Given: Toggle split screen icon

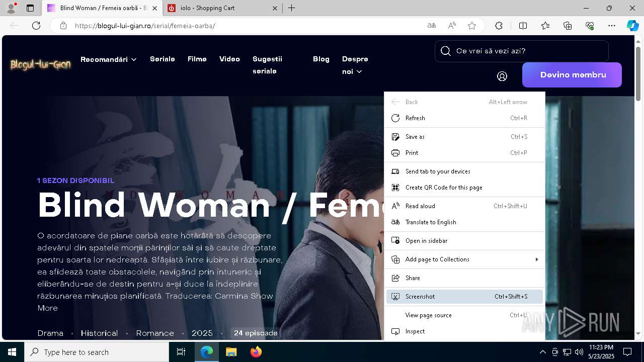Looking at the screenshot, I should (523, 26).
